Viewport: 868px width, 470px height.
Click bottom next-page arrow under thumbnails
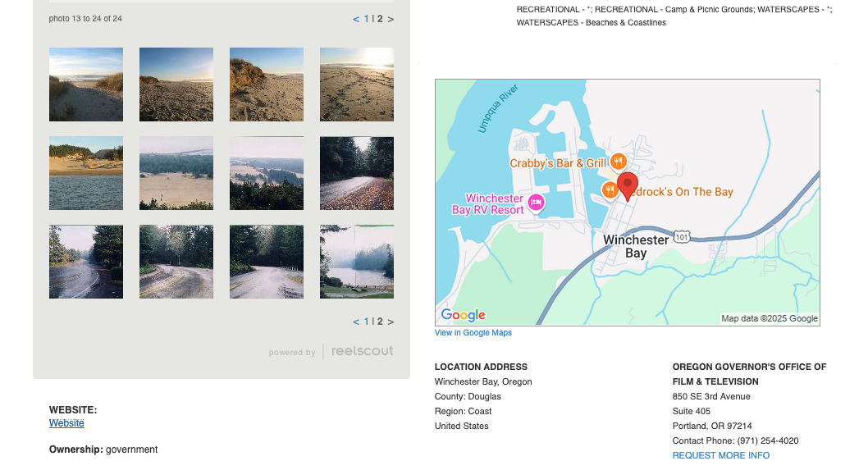(391, 322)
